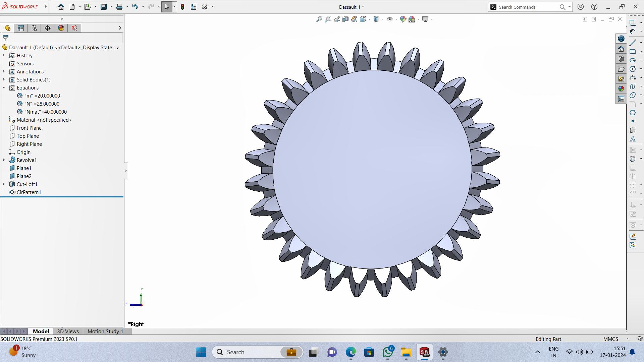Viewport: 644px width, 362px height.
Task: Select the Spline sketch tool
Action: (x=633, y=86)
